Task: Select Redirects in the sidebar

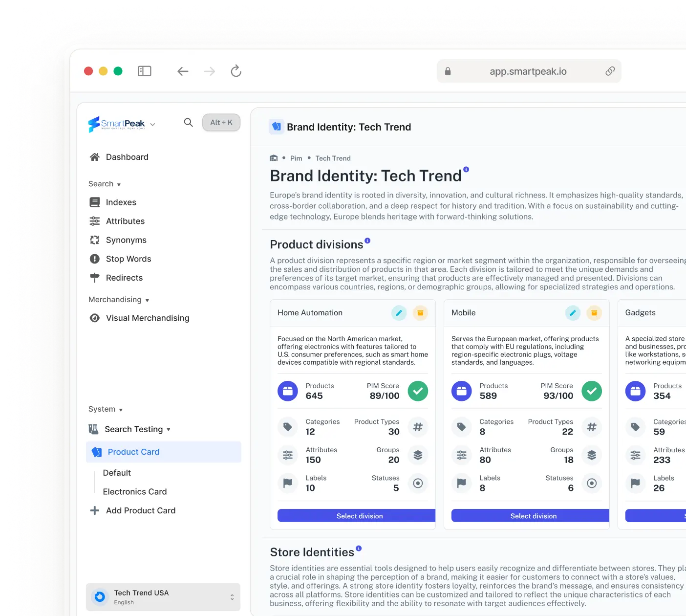Action: (124, 278)
